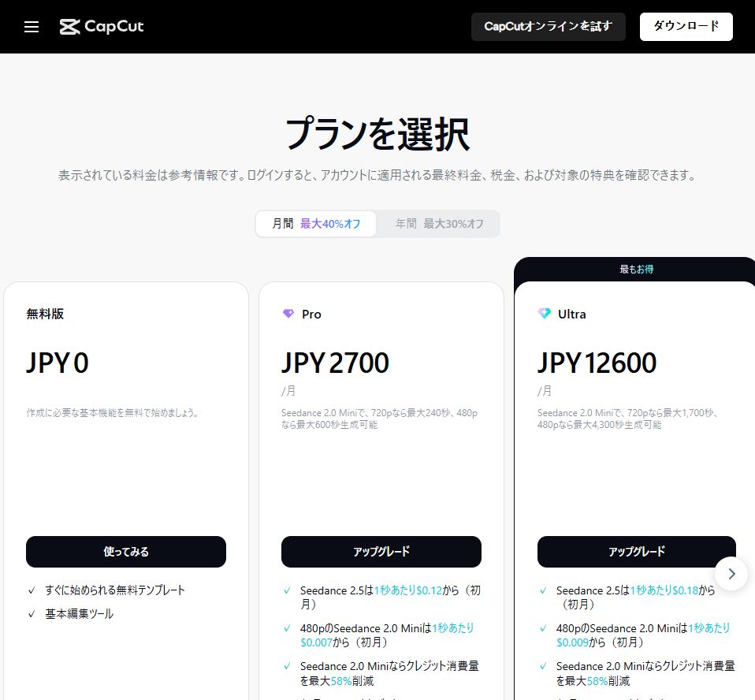Click the 1秒あたり$0.18 highlighted text in Ultra
Viewport: 755px width, 700px height.
point(664,590)
